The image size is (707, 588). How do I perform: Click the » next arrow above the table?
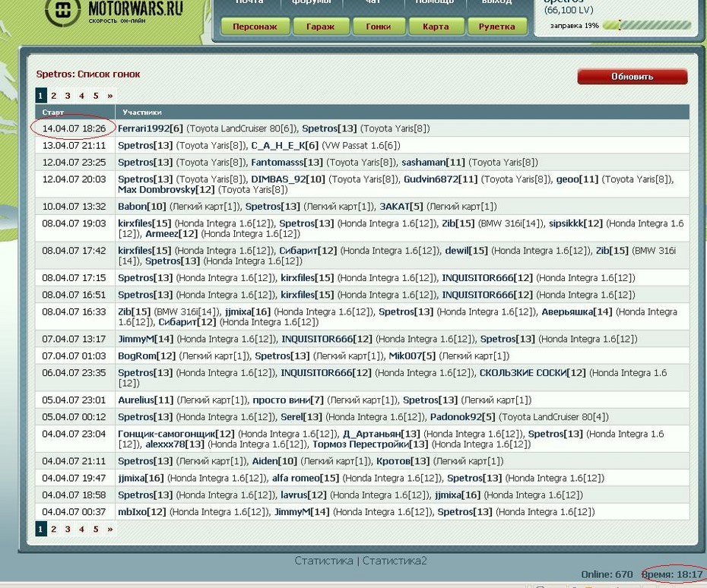pyautogui.click(x=110, y=96)
